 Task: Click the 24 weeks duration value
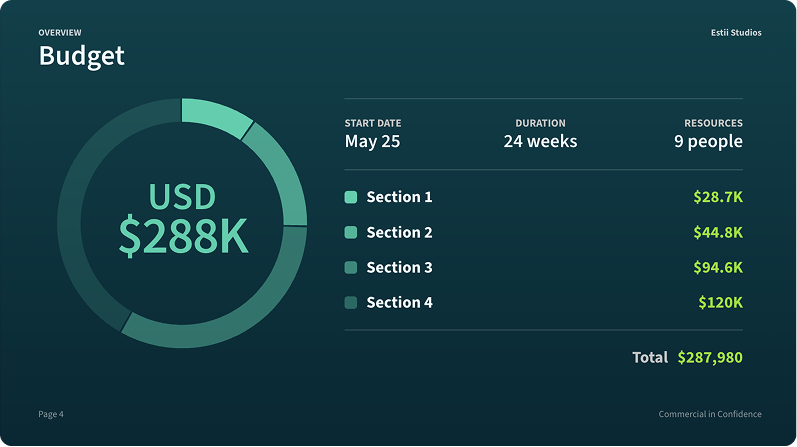point(540,141)
